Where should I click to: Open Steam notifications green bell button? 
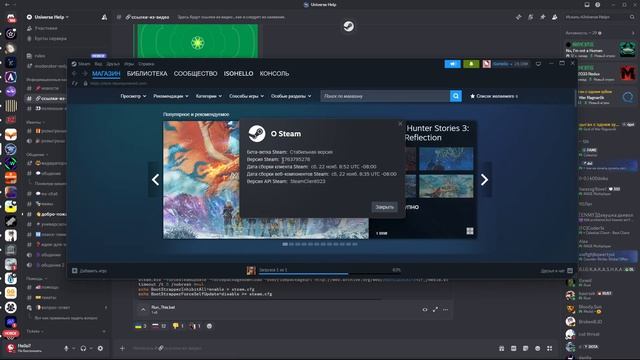tap(471, 64)
